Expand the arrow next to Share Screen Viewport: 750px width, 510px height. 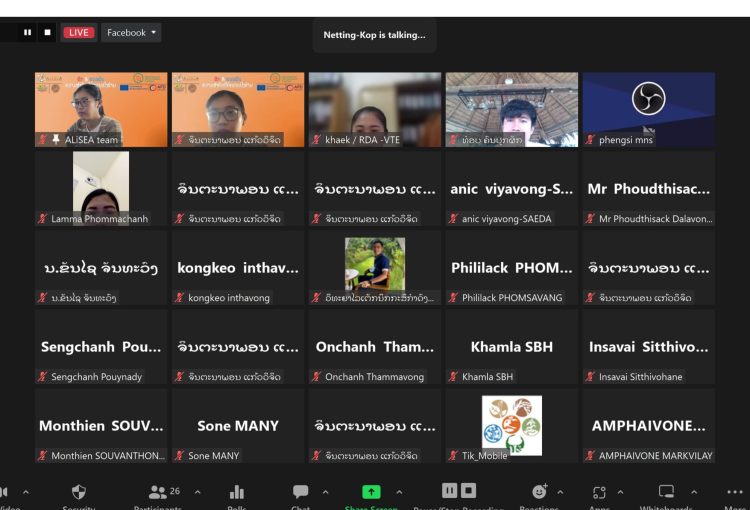398,492
